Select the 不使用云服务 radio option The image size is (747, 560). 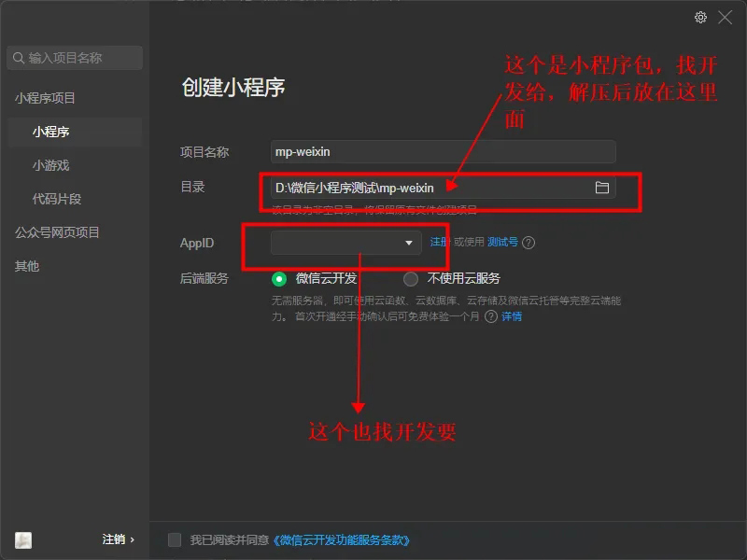coord(411,278)
